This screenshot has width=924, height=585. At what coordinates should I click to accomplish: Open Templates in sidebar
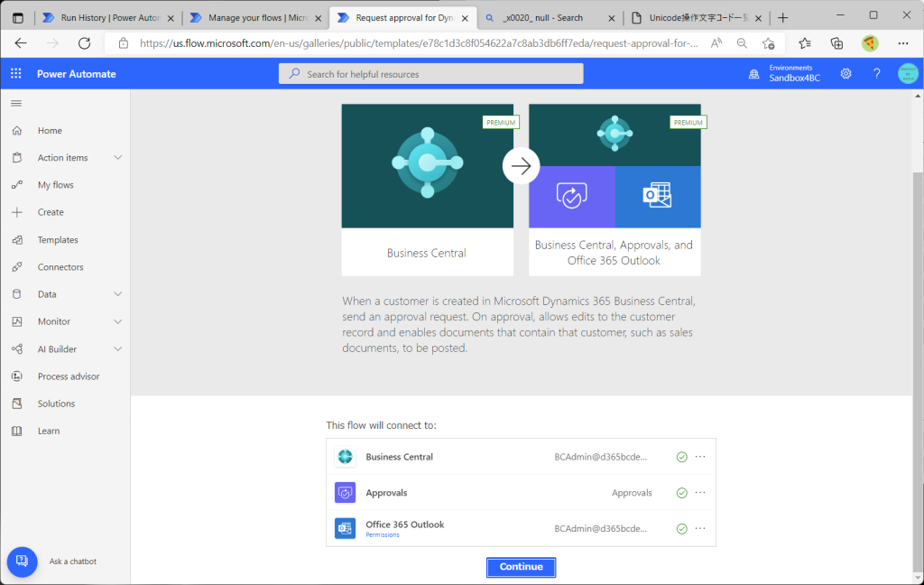coord(58,239)
